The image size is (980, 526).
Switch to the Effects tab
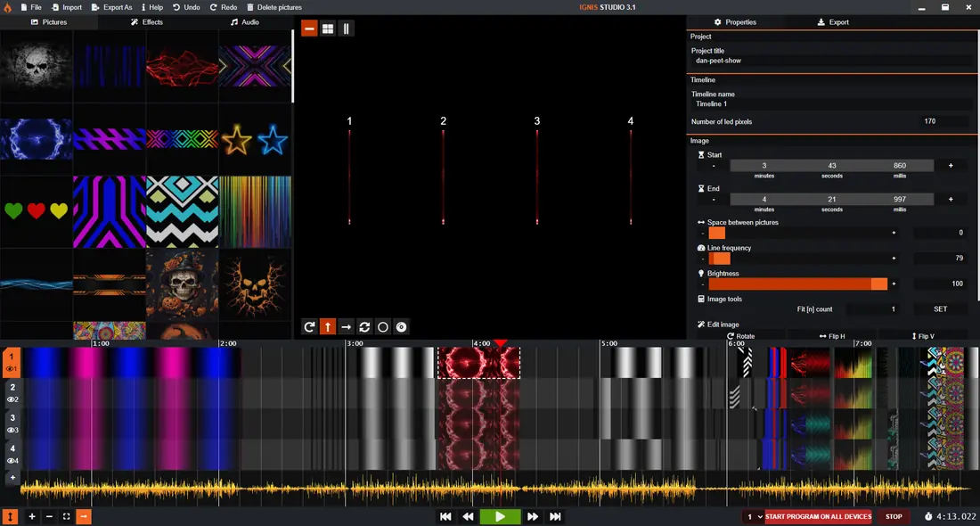pos(147,22)
